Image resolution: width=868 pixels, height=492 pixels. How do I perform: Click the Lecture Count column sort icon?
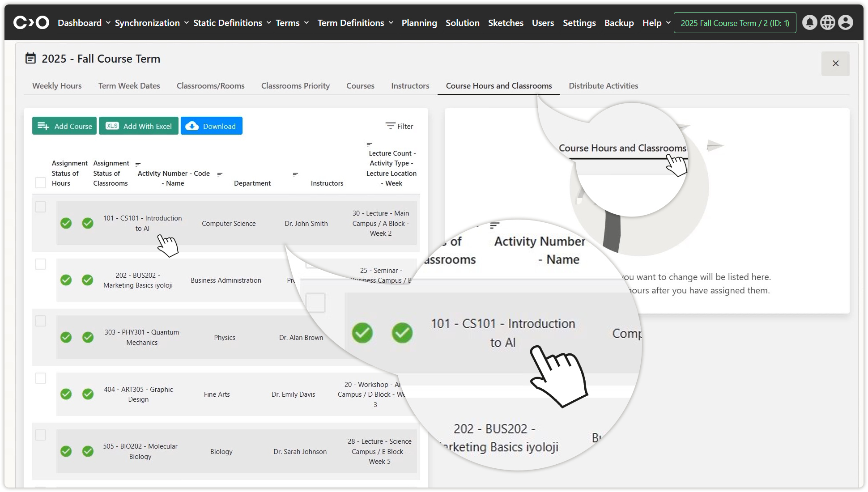pos(369,144)
